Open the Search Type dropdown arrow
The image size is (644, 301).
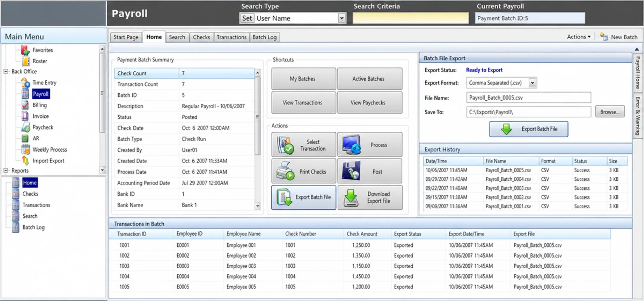pos(342,18)
